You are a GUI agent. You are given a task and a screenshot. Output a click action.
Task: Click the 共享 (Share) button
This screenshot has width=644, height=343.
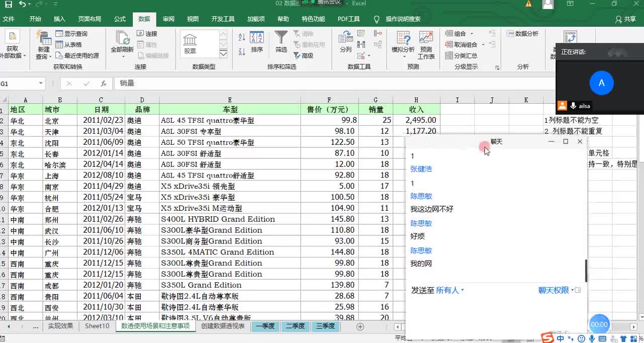point(625,19)
